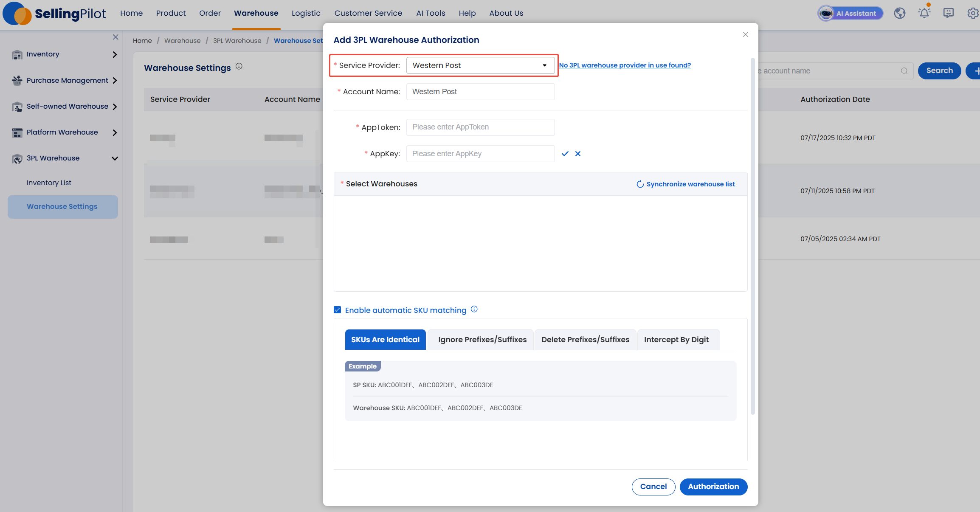This screenshot has width=980, height=512.
Task: Collapse the 3PL Warehouse chevron
Action: click(x=115, y=158)
